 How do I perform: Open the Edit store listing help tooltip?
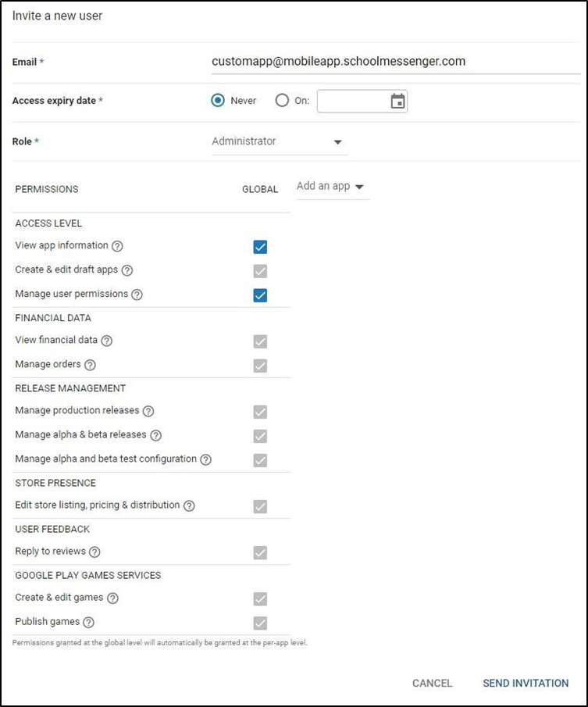[x=188, y=505]
